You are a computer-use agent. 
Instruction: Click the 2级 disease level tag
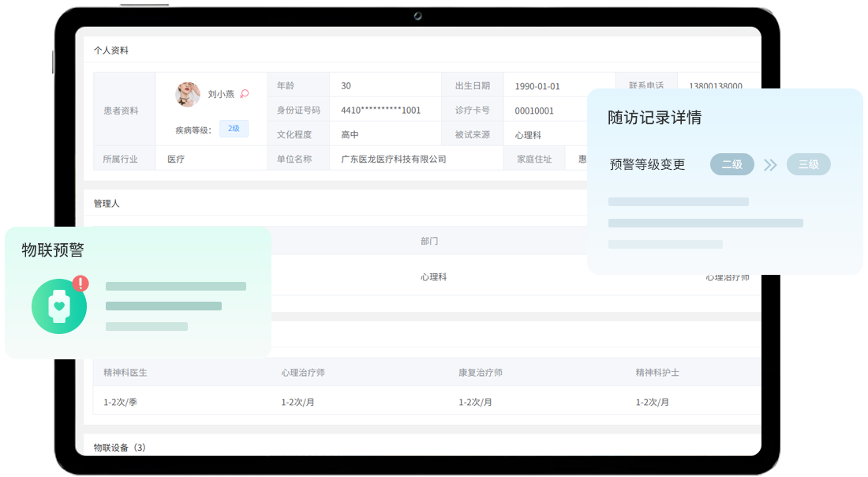(x=234, y=129)
